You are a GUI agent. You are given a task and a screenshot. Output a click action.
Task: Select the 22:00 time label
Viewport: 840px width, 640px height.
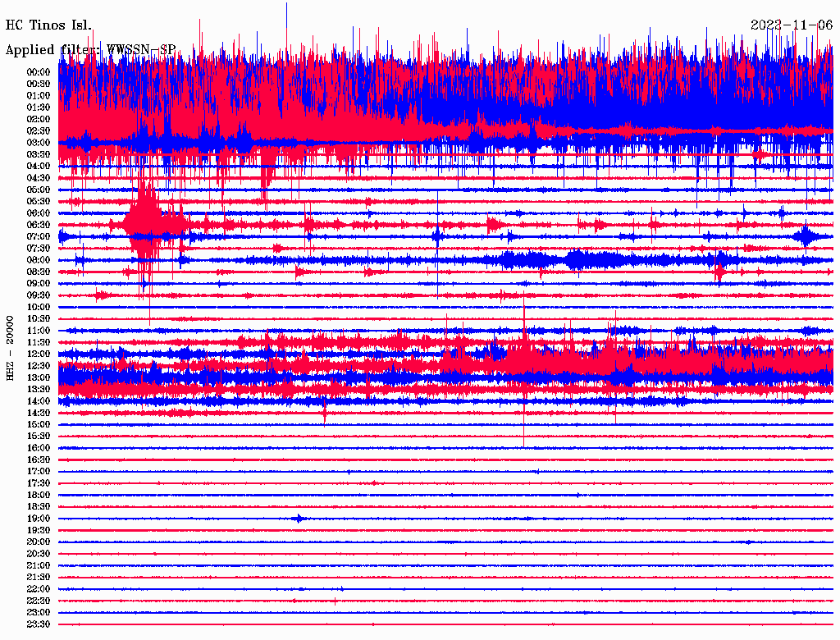(x=39, y=589)
